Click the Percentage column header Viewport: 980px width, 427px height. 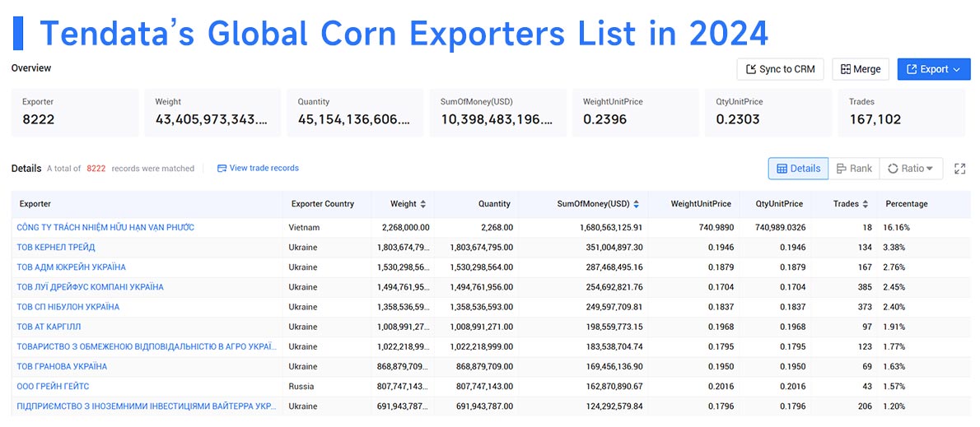click(906, 204)
